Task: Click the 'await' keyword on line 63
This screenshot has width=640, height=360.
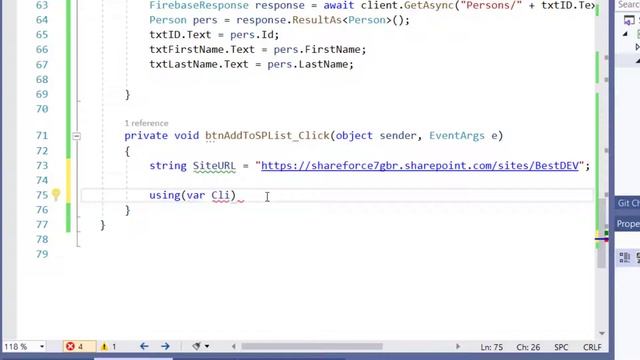Action: pos(339,5)
